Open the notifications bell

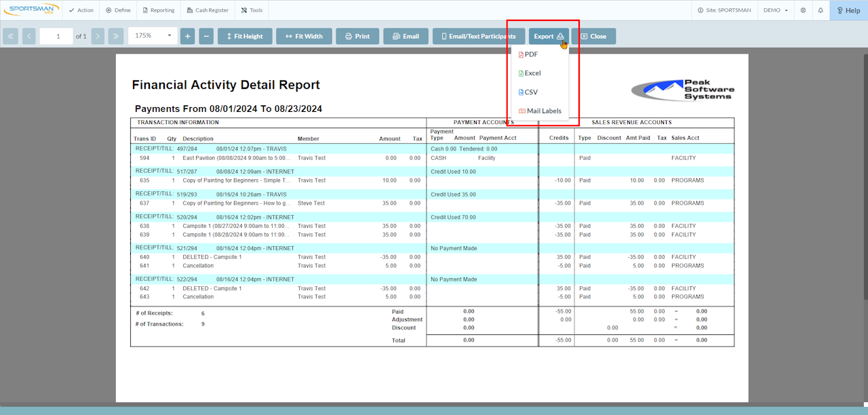click(821, 10)
